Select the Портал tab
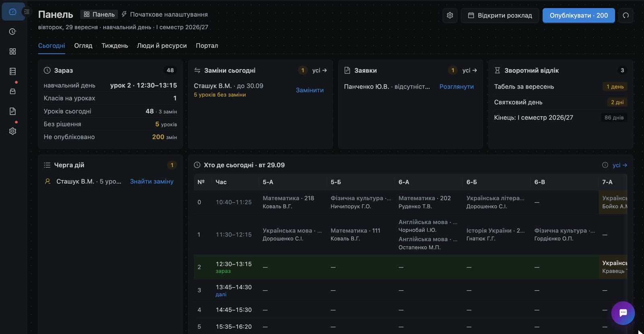The height and width of the screenshot is (334, 644). point(207,45)
